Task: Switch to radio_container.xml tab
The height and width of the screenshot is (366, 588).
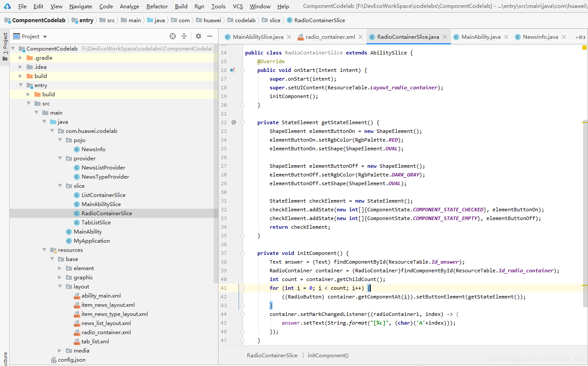Action: tap(330, 37)
